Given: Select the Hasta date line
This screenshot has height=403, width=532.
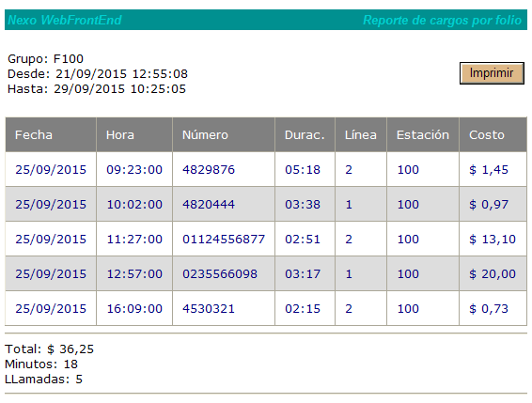Looking at the screenshot, I should point(97,89).
